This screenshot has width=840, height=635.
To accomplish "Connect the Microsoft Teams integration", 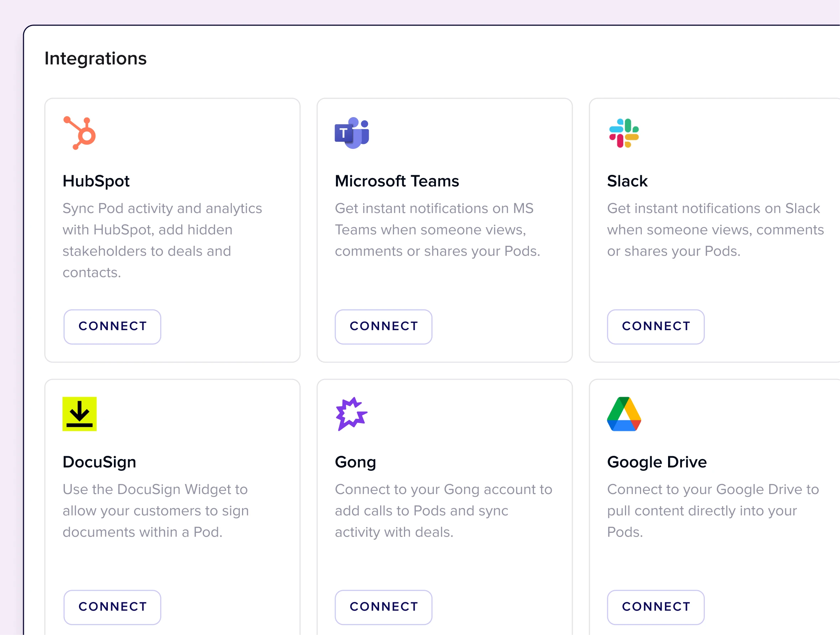I will pyautogui.click(x=384, y=327).
